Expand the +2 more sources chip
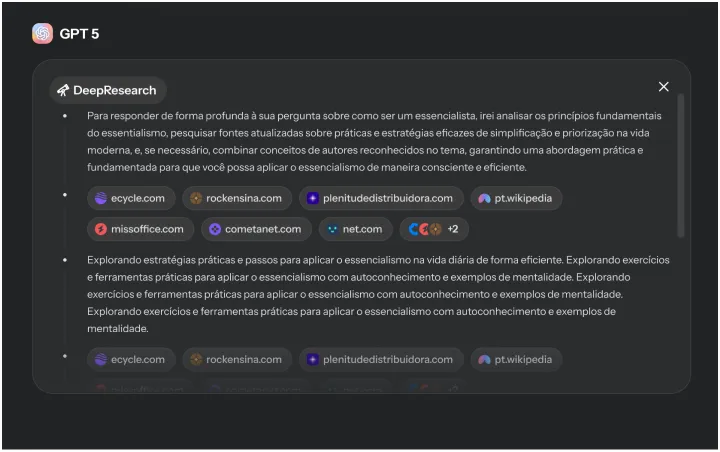Screen dimensions: 720x452 (x=434, y=229)
